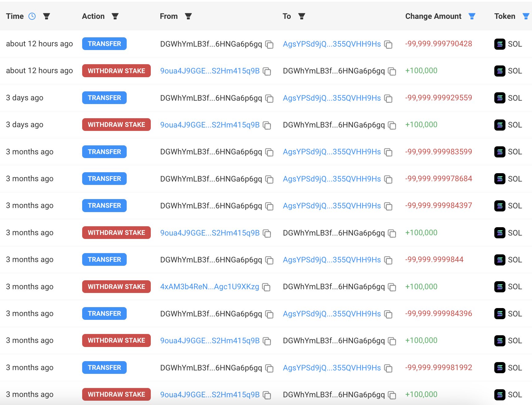Viewport: 532px width, 405px height.
Task: Click TRANSFER badge in -99,999.999929559 row
Action: (x=104, y=98)
